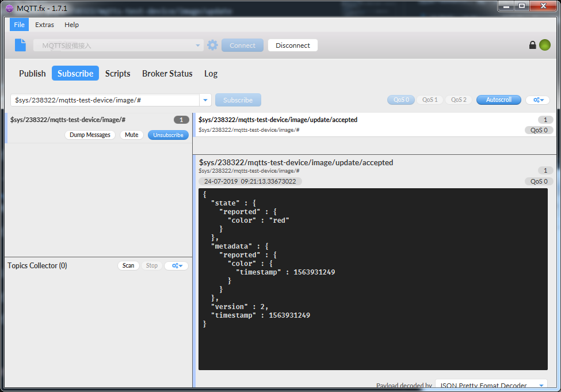
Task: Click the padlock TLS indicator icon
Action: pyautogui.click(x=532, y=45)
